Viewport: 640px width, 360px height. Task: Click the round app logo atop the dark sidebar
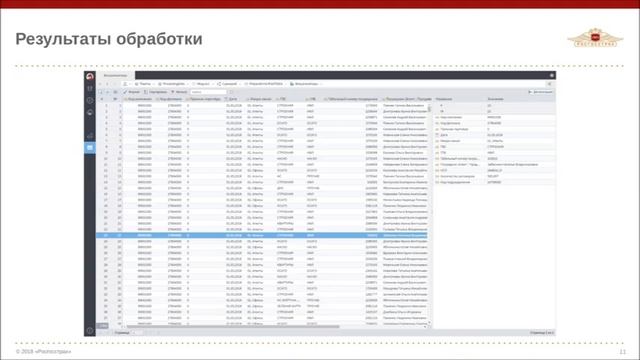point(90,76)
